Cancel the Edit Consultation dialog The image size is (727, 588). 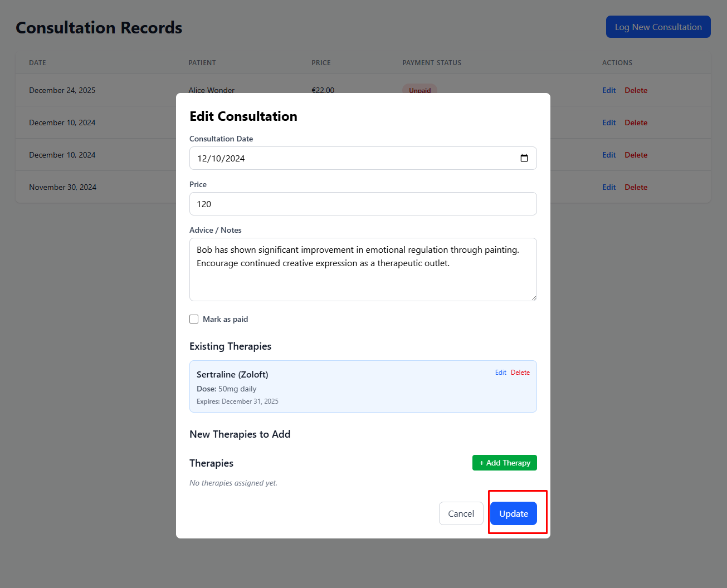[461, 513]
